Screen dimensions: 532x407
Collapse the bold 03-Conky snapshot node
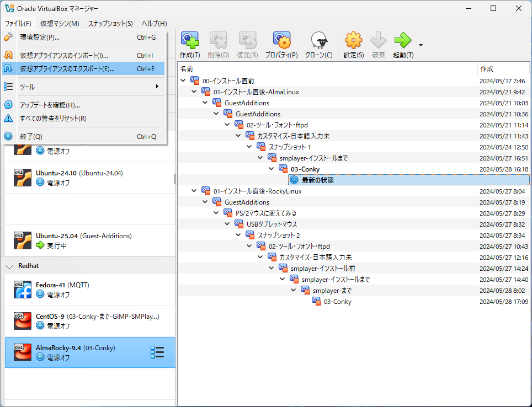[272, 169]
